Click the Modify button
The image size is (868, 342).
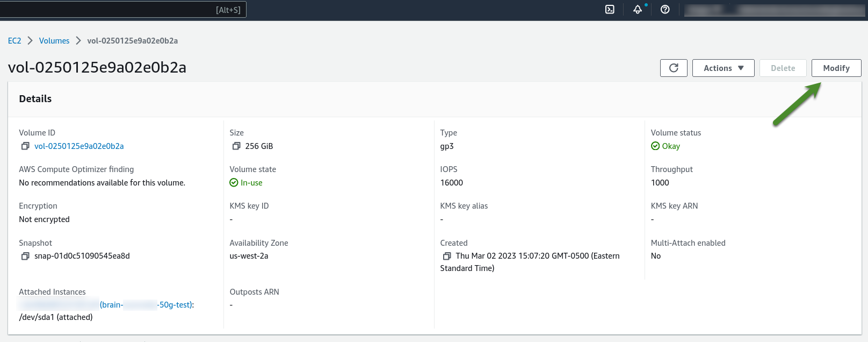(836, 68)
